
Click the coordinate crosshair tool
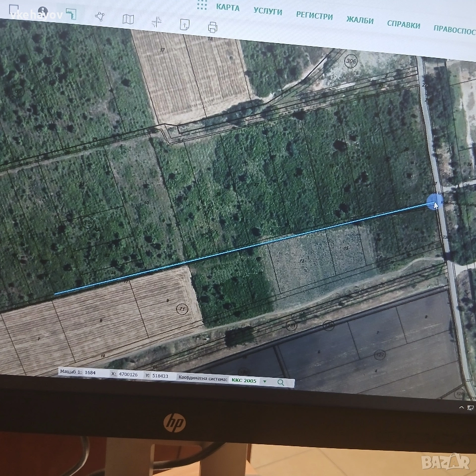click(157, 22)
